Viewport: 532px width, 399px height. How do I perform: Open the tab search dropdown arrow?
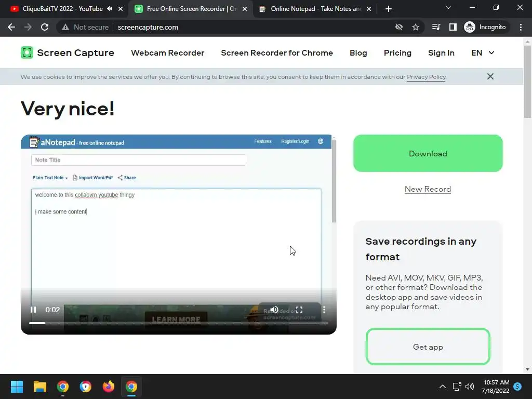448,7
